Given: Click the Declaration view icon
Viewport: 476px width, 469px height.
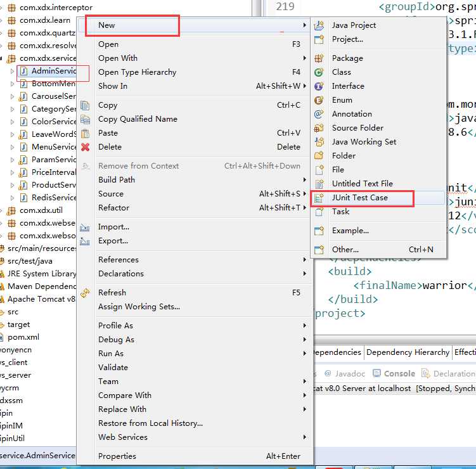Looking at the screenshot, I should click(x=425, y=373).
